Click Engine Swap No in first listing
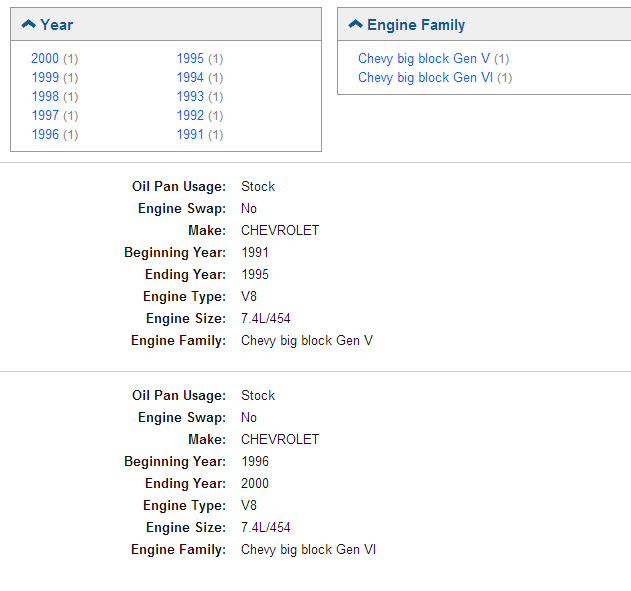This screenshot has height=591, width=631. pyautogui.click(x=249, y=208)
